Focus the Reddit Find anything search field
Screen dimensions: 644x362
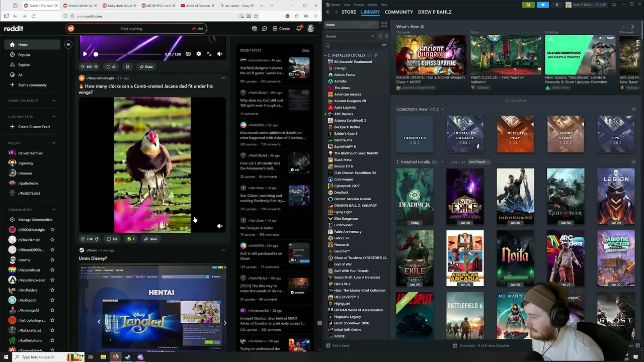click(131, 29)
